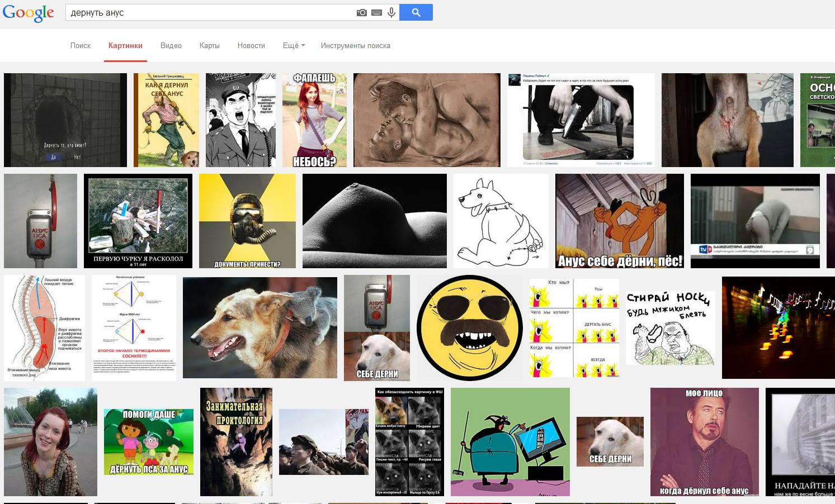Open the red-haired woman by fountain photo
This screenshot has height=504, width=835.
click(50, 442)
